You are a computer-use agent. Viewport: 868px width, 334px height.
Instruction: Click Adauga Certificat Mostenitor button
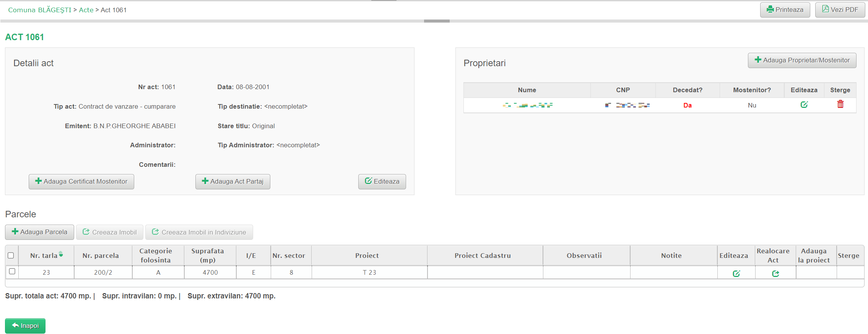[x=81, y=182]
